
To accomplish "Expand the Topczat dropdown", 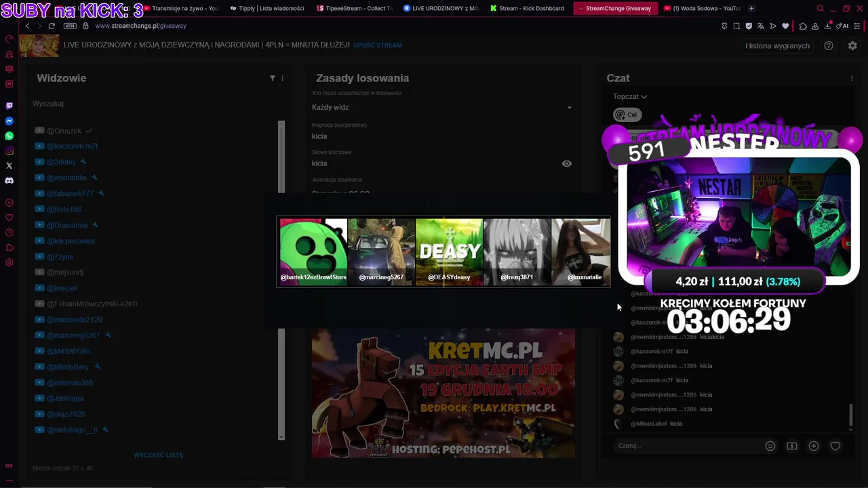I will pos(630,96).
